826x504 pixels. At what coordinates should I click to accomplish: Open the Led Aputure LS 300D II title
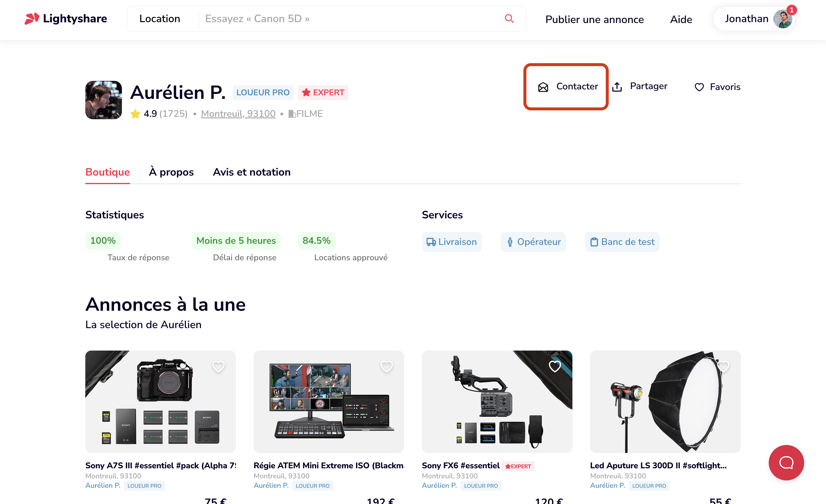(658, 466)
